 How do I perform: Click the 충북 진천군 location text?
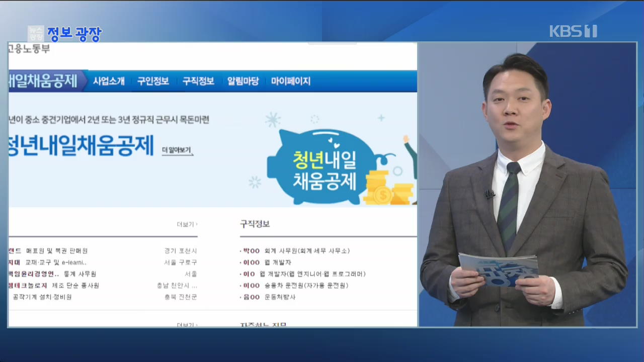(181, 297)
